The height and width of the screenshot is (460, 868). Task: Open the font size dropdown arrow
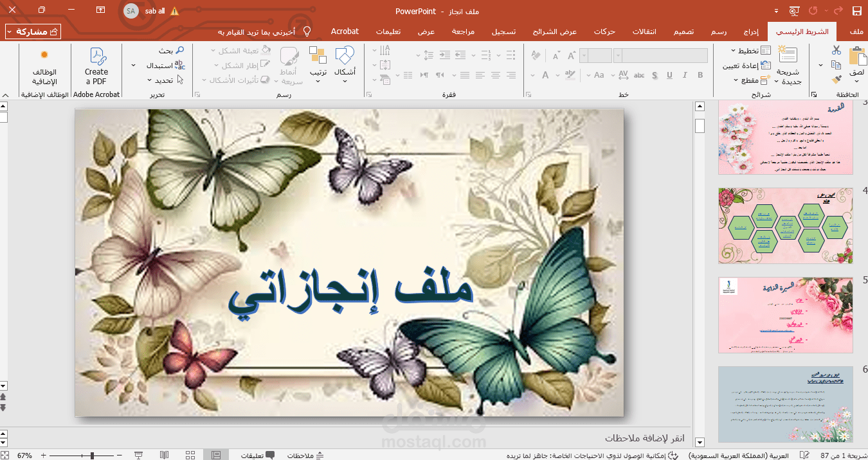[584, 57]
